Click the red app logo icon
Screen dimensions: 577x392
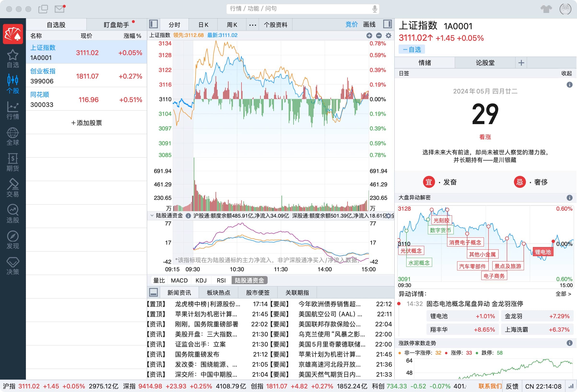[13, 34]
